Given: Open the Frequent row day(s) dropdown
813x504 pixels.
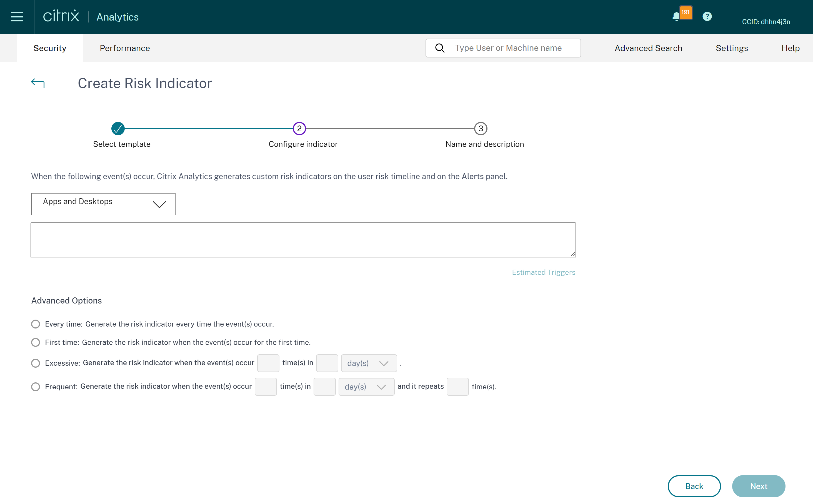Looking at the screenshot, I should coord(366,387).
